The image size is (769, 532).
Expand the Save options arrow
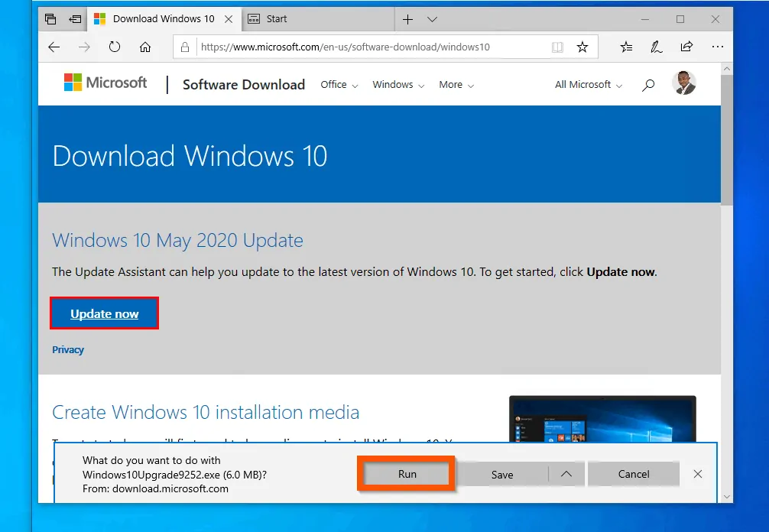point(566,474)
